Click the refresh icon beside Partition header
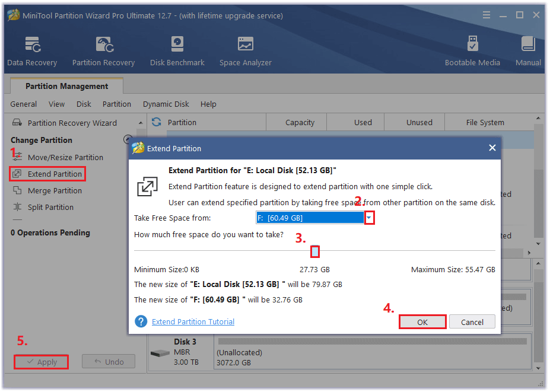Image resolution: width=550 pixels, height=392 pixels. click(x=157, y=122)
